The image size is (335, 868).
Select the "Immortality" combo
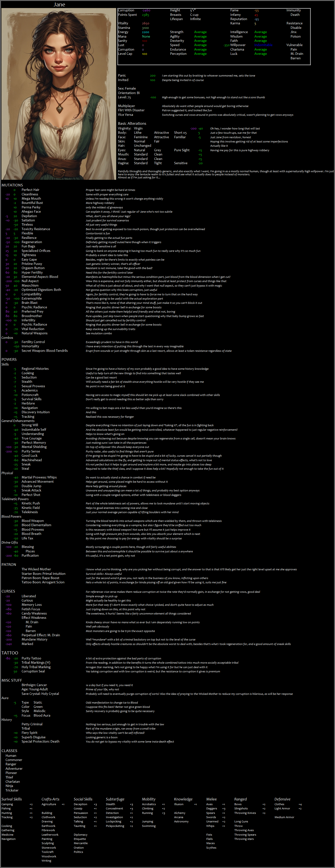[x=30, y=346]
